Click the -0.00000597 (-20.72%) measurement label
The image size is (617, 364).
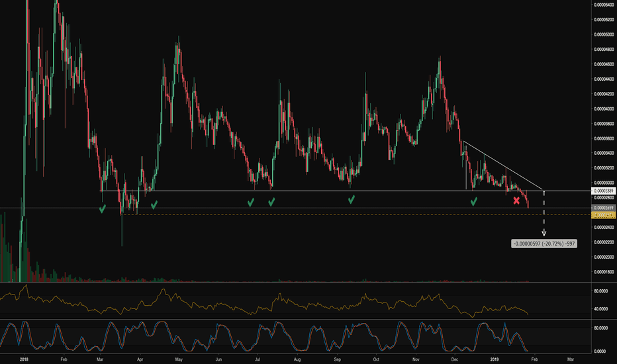click(x=544, y=244)
